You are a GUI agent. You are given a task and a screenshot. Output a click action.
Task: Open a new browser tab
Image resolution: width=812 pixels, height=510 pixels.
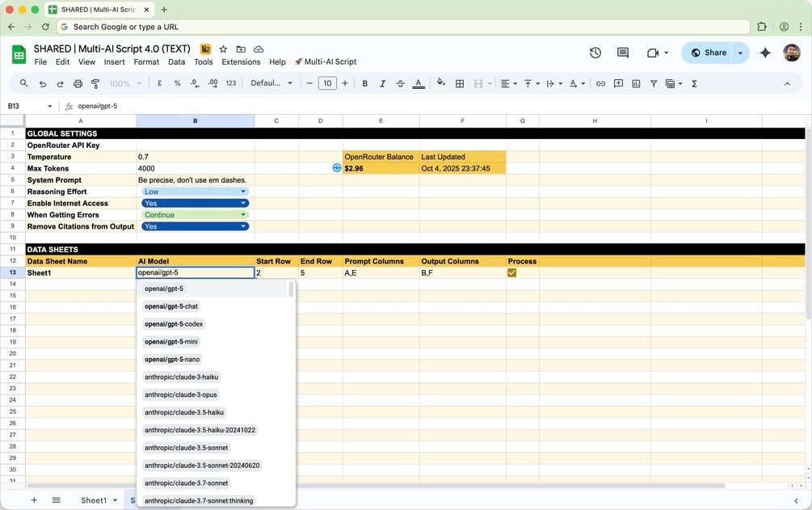(164, 10)
